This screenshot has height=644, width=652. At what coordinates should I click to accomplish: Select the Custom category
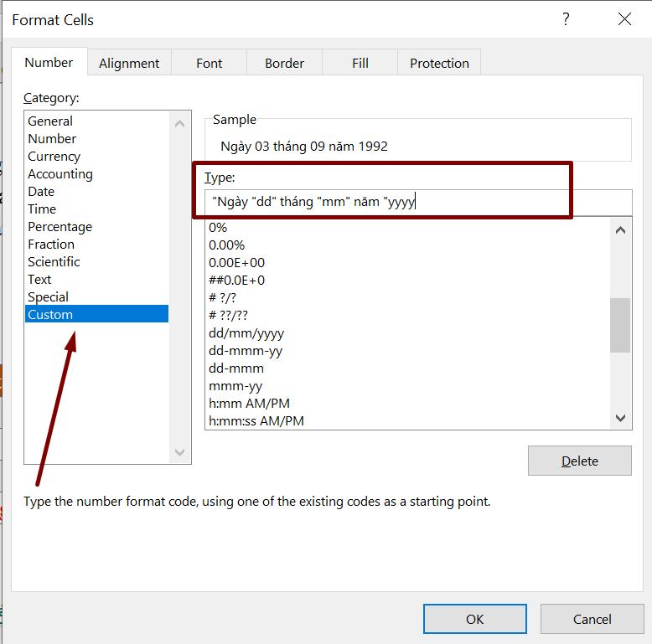[50, 315]
